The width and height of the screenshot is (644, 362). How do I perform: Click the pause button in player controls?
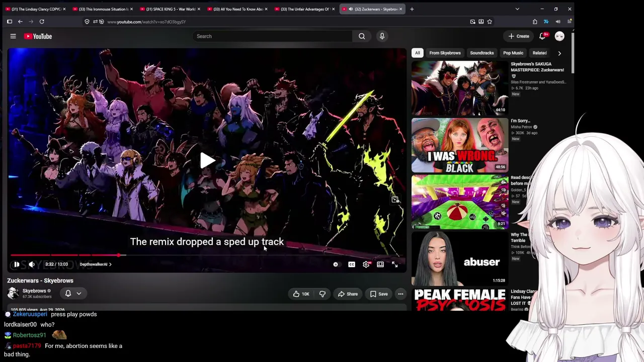(x=17, y=264)
